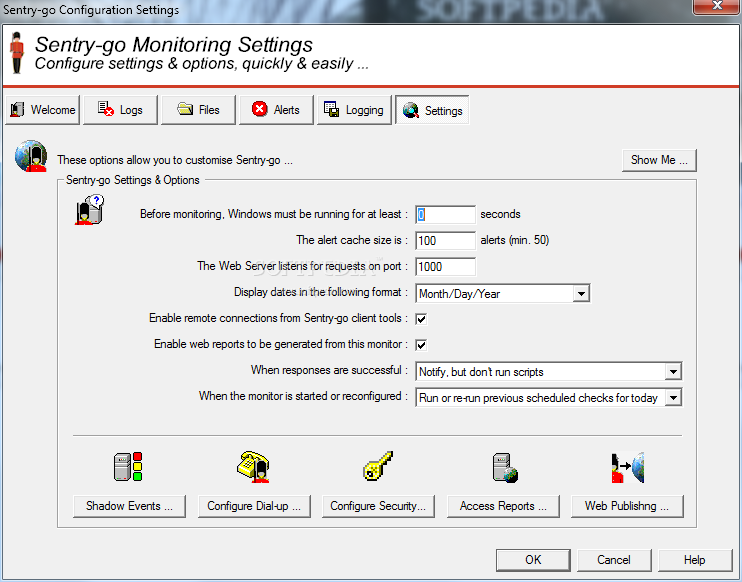Expand the successful responses dropdown
Viewport: 742px width, 582px height.
pyautogui.click(x=673, y=372)
